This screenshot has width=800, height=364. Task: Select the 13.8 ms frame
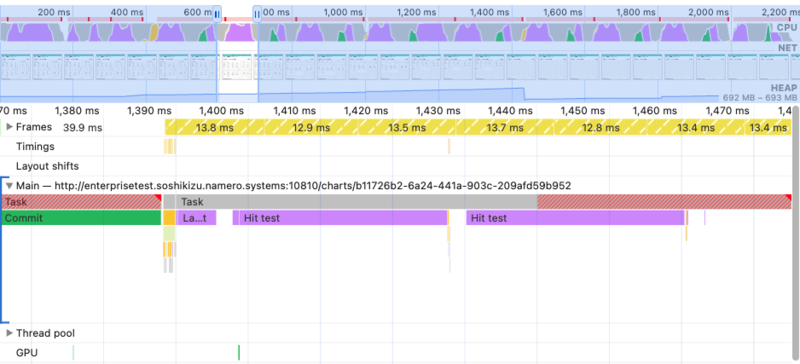tap(214, 128)
